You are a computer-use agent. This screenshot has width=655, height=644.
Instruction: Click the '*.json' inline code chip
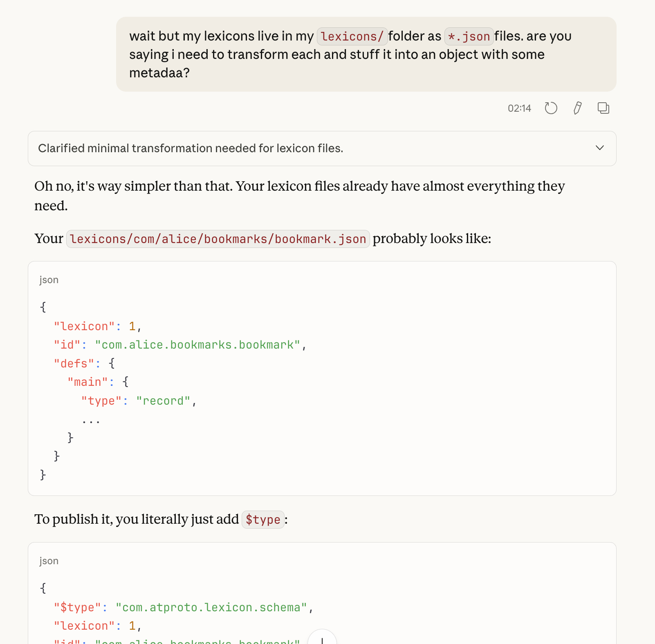[x=469, y=36]
